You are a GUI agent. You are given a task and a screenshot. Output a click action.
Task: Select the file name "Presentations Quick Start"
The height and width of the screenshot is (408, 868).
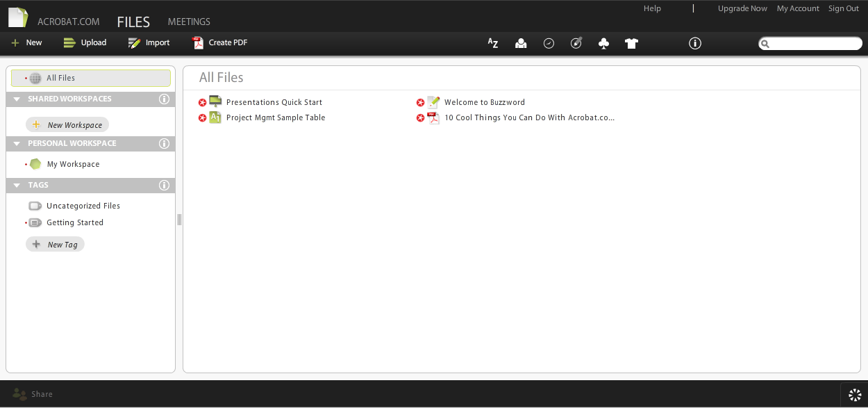(274, 102)
